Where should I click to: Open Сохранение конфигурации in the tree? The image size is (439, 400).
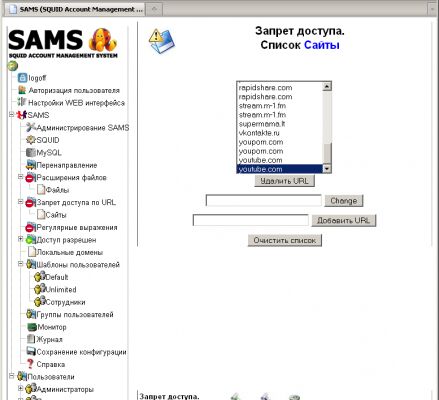coord(81,352)
